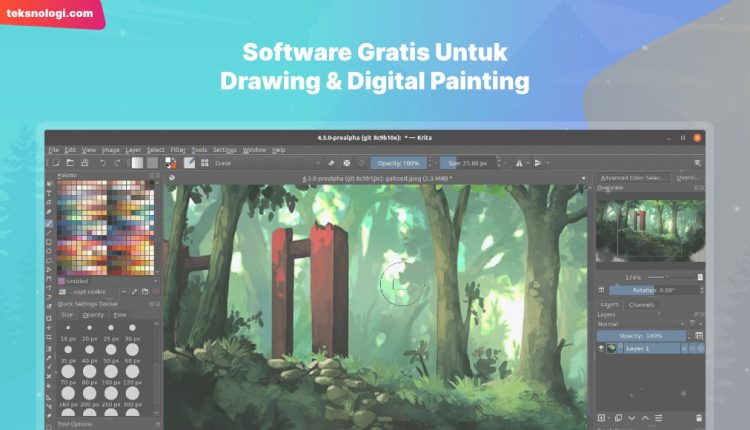
Task: Adjust the brush Opacity 100% slider
Action: click(399, 162)
